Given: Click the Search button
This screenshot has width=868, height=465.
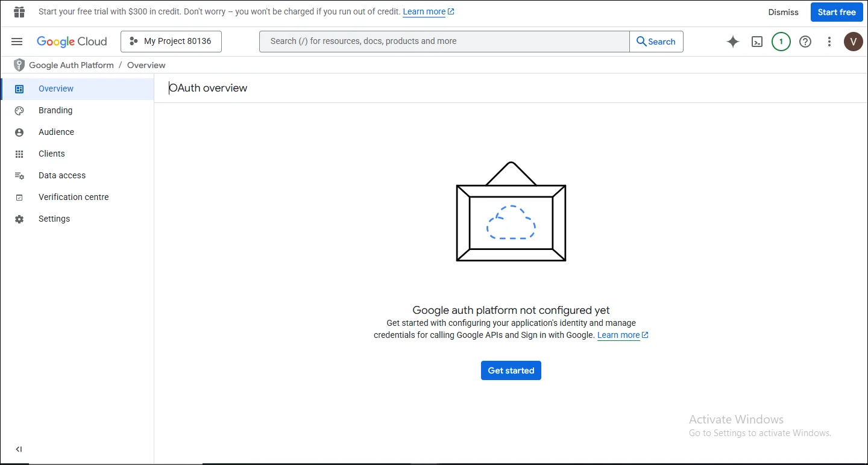Looking at the screenshot, I should [656, 42].
